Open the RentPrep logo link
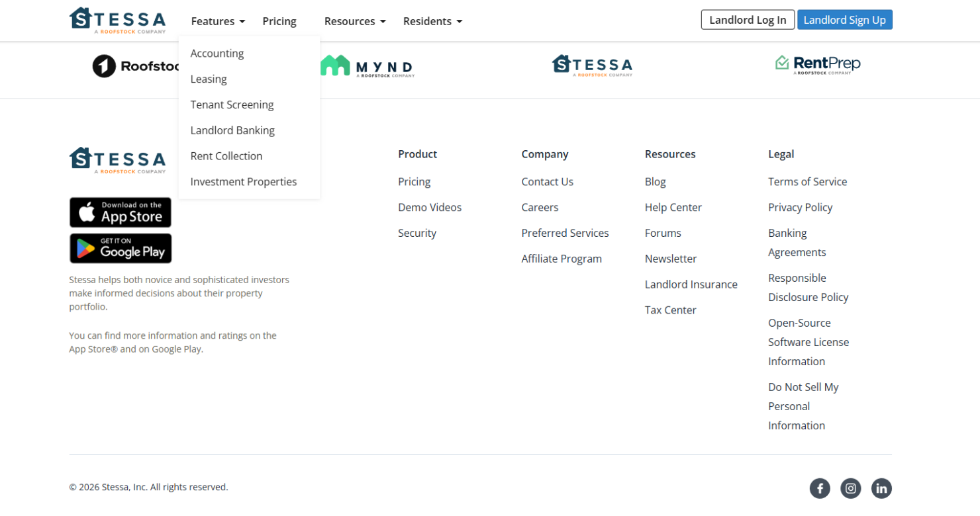The height and width of the screenshot is (516, 980). 818,64
